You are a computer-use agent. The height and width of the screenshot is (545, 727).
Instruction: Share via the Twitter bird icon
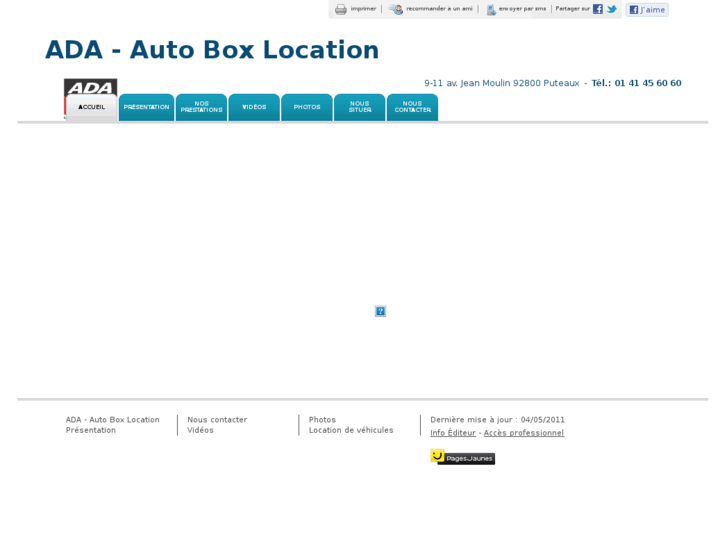pyautogui.click(x=612, y=9)
